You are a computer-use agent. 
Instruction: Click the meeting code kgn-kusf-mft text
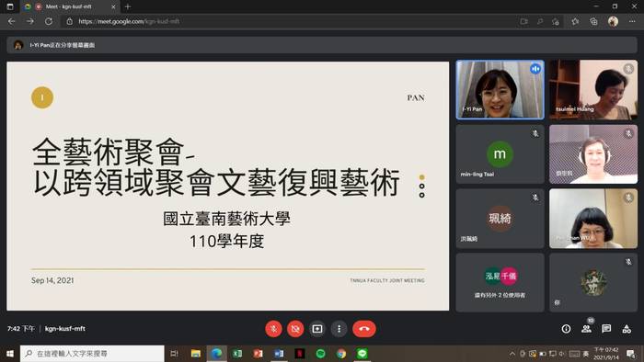(65, 329)
